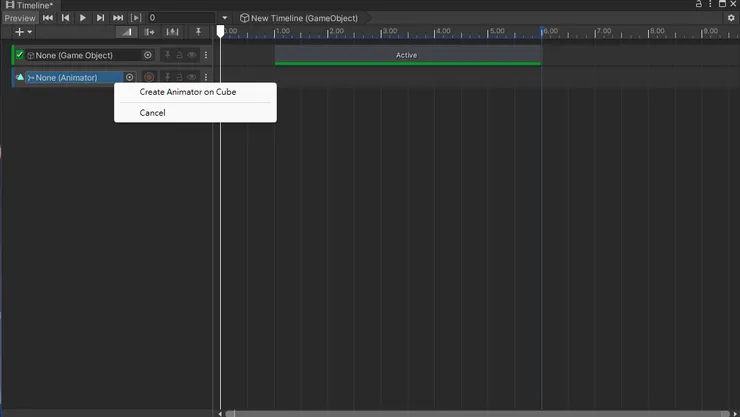Jump to the start of the timeline

[48, 18]
